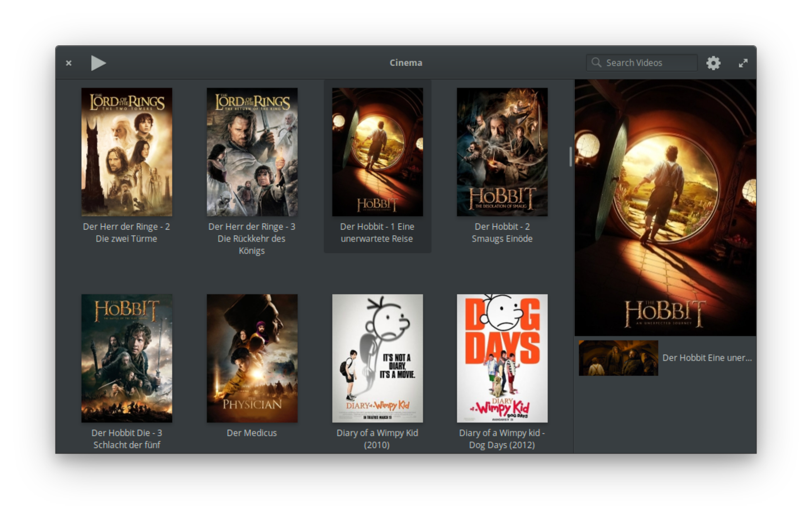Select the Lord of the Rings Two Towers poster

[x=127, y=152]
